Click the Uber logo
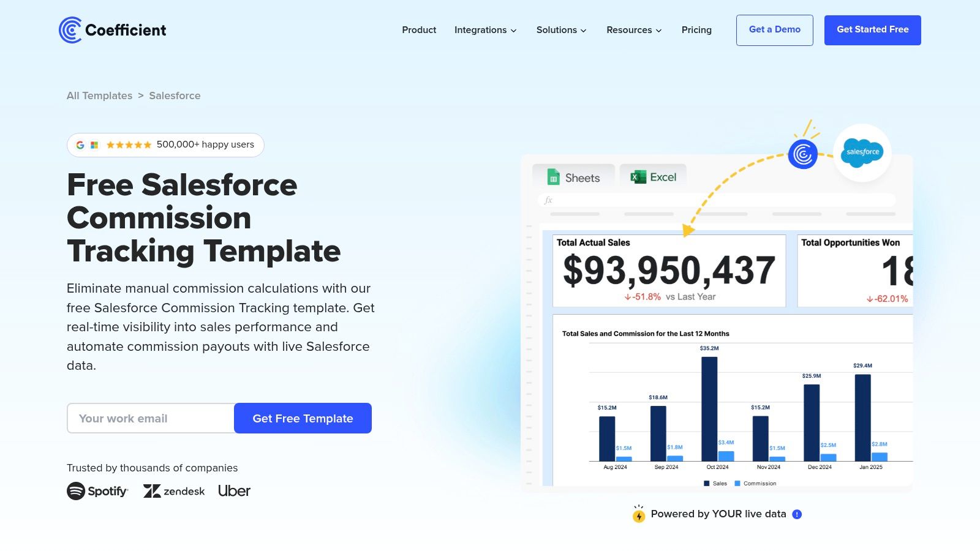The image size is (980, 551). coord(234,491)
